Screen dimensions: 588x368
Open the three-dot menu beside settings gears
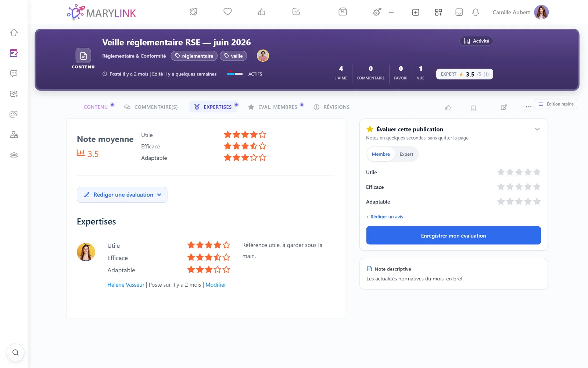(391, 13)
